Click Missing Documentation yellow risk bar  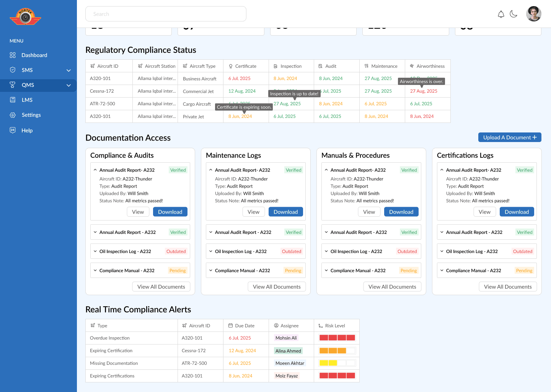coord(337,363)
